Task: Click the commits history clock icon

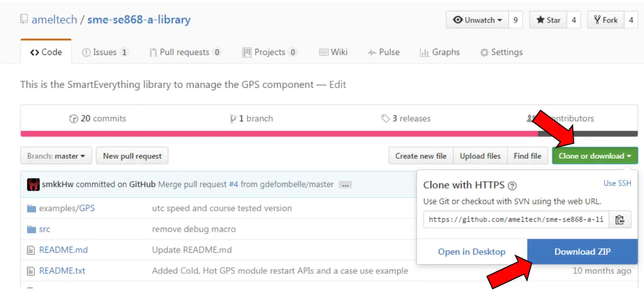Action: (73, 119)
